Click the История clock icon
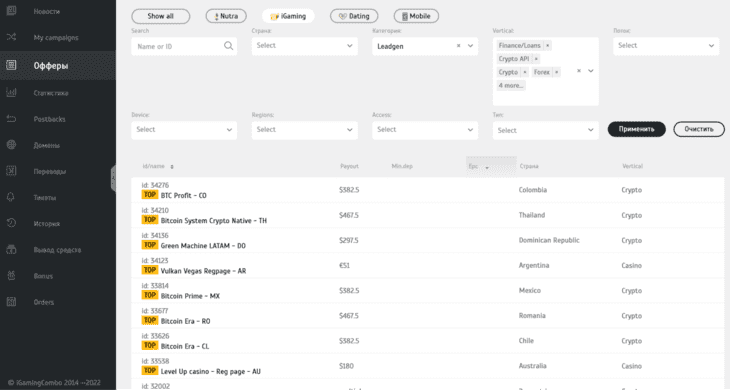This screenshot has width=730, height=390. pyautogui.click(x=11, y=223)
